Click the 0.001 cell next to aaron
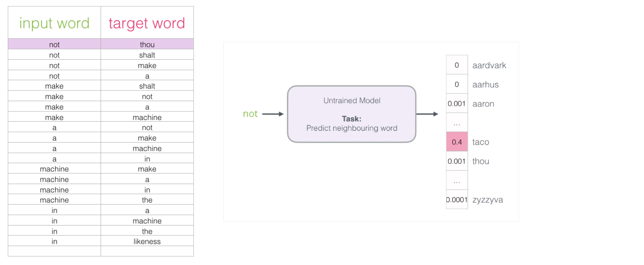This screenshot has width=644, height=265. 457,103
